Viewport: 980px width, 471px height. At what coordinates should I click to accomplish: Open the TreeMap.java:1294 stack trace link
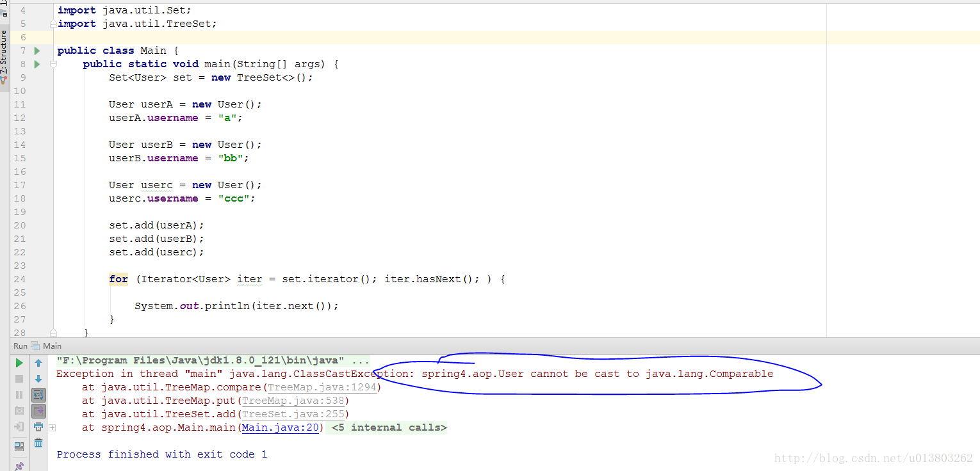322,387
